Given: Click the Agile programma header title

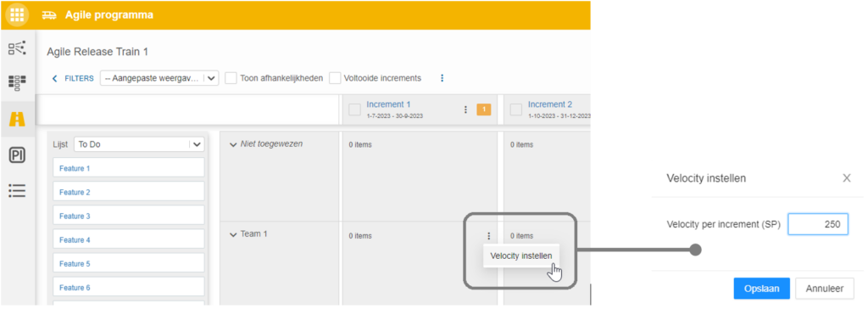Looking at the screenshot, I should coord(109,15).
